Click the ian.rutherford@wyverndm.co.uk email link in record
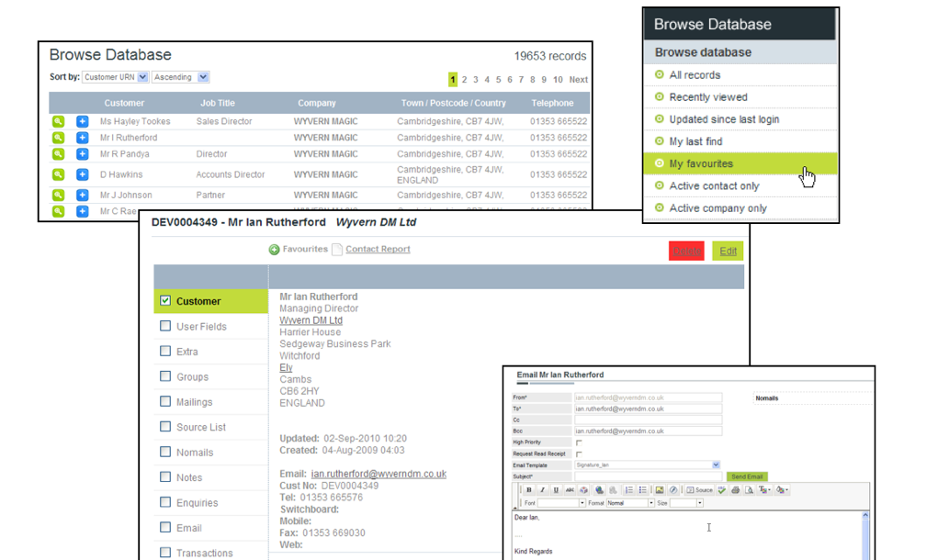 click(x=378, y=474)
